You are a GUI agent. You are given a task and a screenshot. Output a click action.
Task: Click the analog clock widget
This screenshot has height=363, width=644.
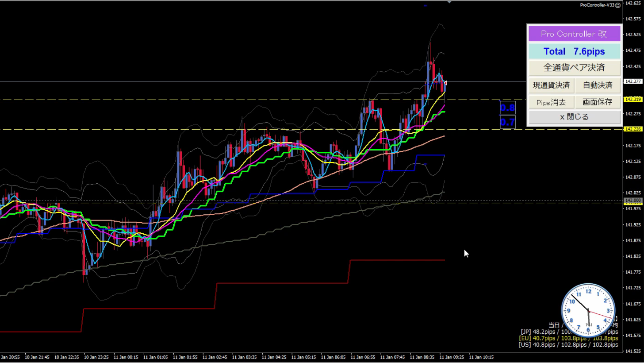pos(588,309)
